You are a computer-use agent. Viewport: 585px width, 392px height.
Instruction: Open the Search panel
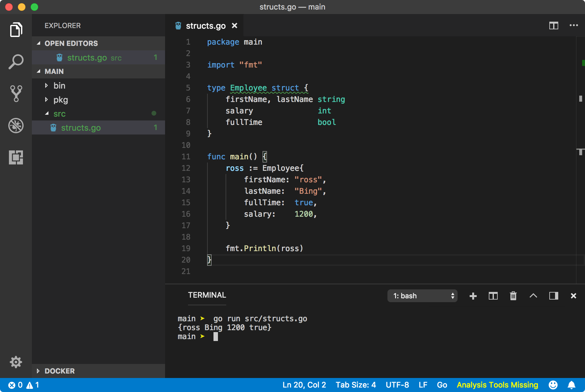coord(16,62)
